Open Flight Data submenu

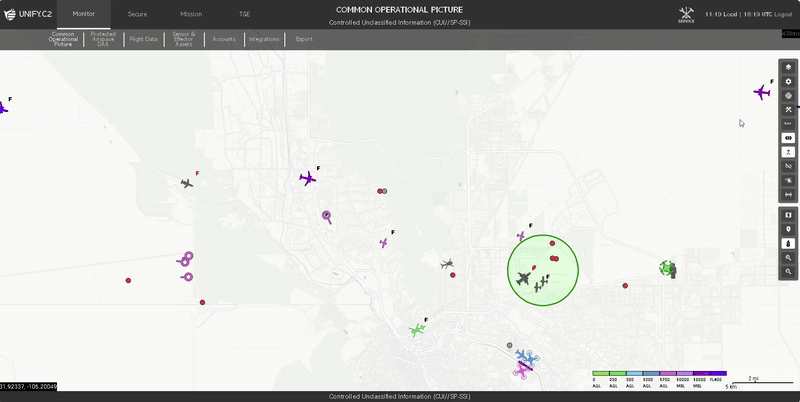pos(144,39)
